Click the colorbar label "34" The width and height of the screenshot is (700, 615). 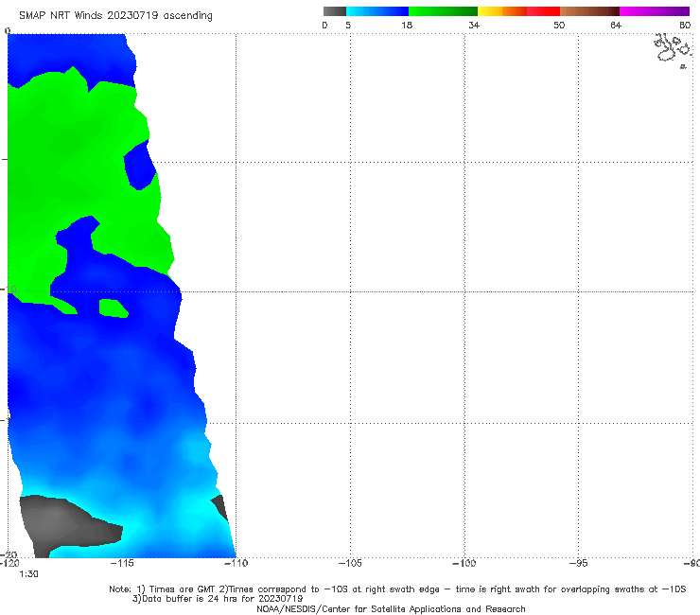tap(474, 25)
